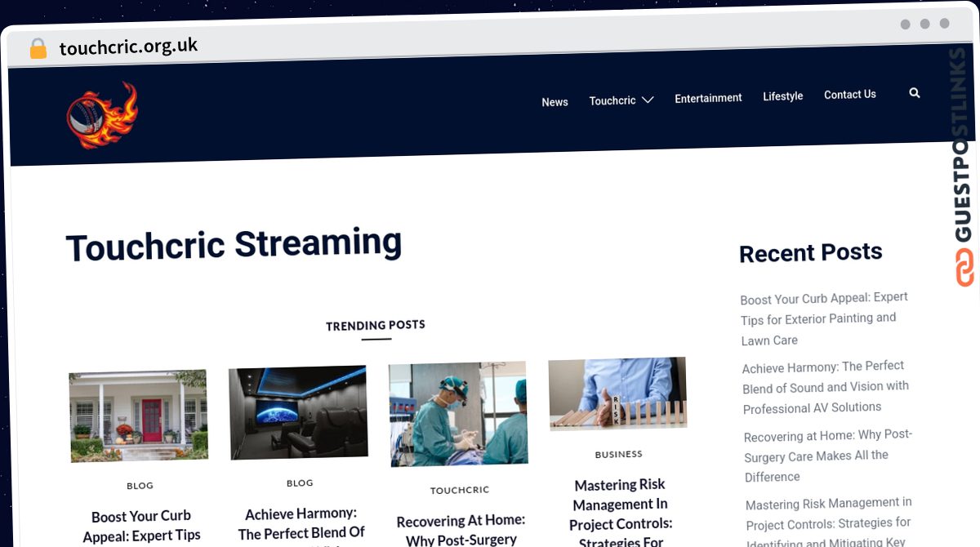Open 'Mastering Risk Management In Project Controls' title
980x547 pixels.
pos(621,513)
